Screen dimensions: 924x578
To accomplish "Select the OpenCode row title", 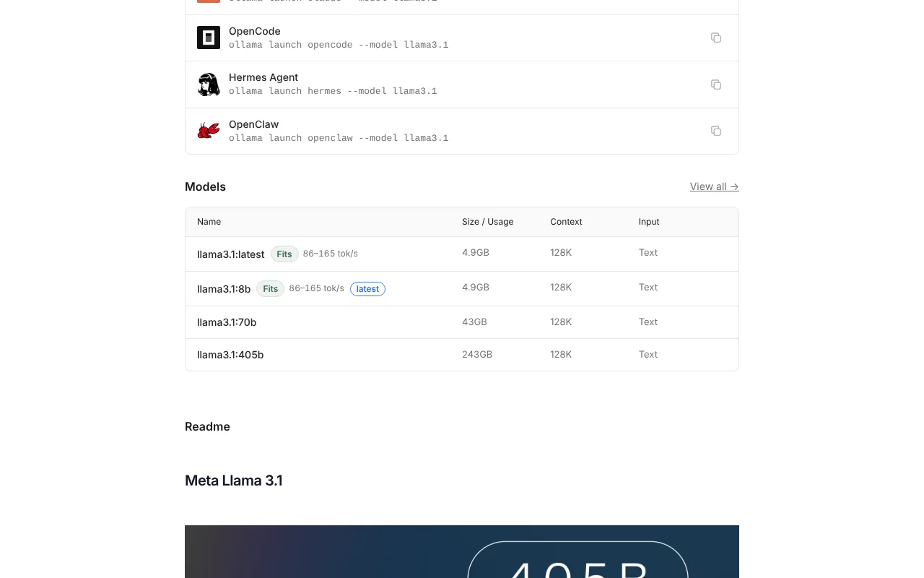I will (255, 31).
